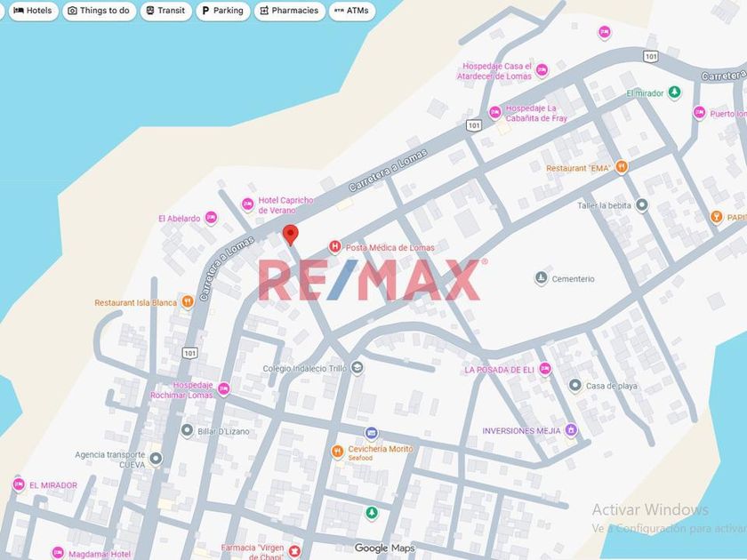747x560 pixels.
Task: Select the Casa de playa marker icon
Action: point(575,385)
